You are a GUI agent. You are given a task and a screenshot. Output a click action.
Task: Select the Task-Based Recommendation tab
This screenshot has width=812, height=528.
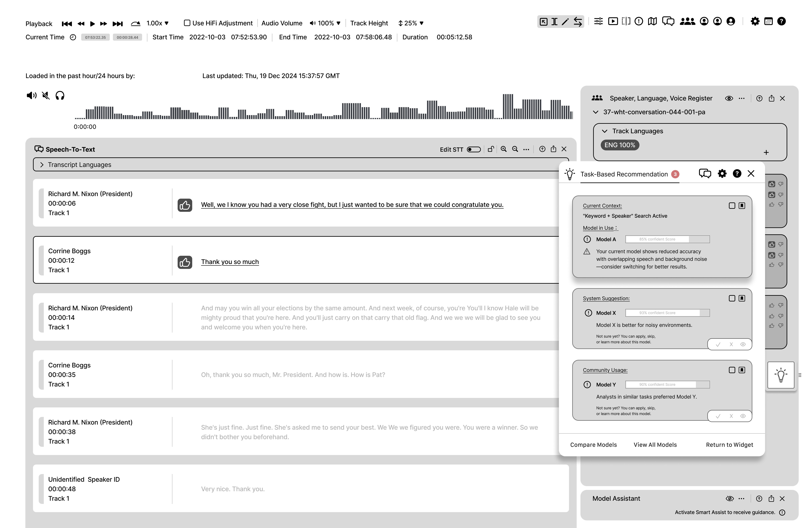[624, 174]
